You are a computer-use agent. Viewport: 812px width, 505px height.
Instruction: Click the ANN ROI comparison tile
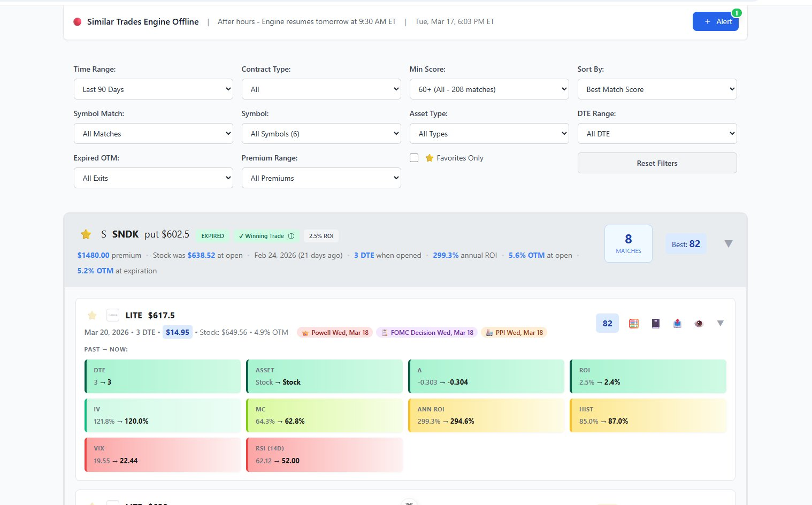[486, 416]
